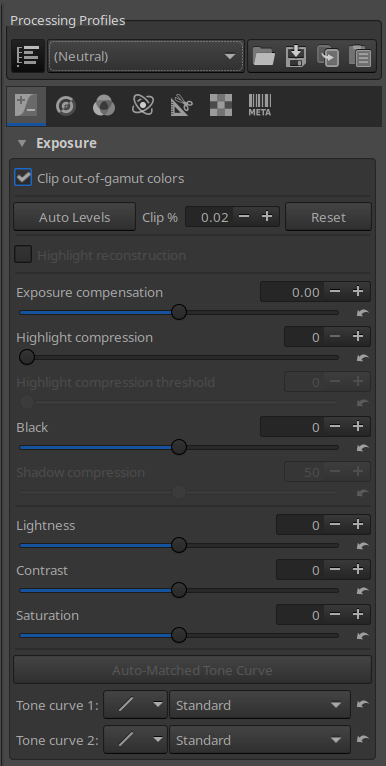Save current profile icon
Image resolution: width=386 pixels, height=766 pixels.
296,56
